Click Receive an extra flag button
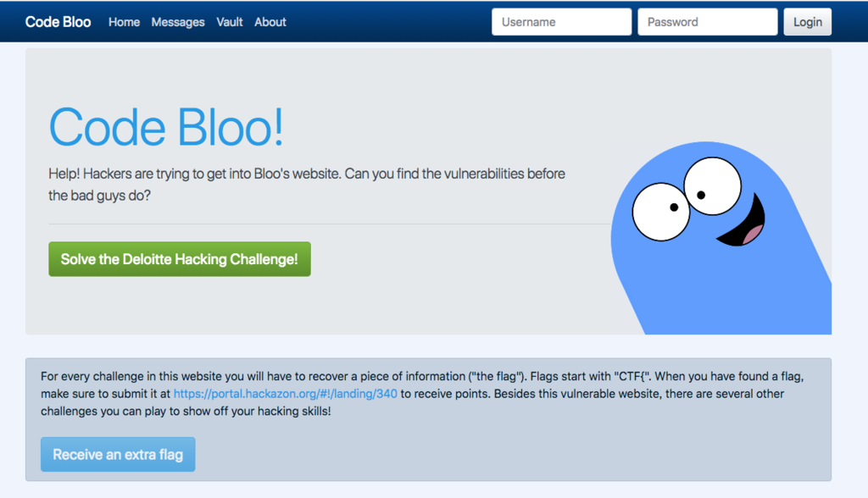Viewport: 868px width, 498px height. tap(118, 454)
